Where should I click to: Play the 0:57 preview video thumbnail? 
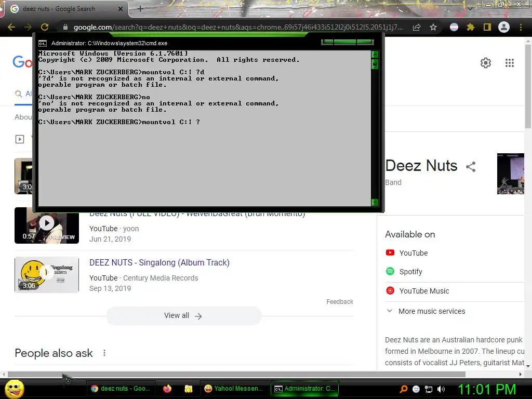coord(47,225)
